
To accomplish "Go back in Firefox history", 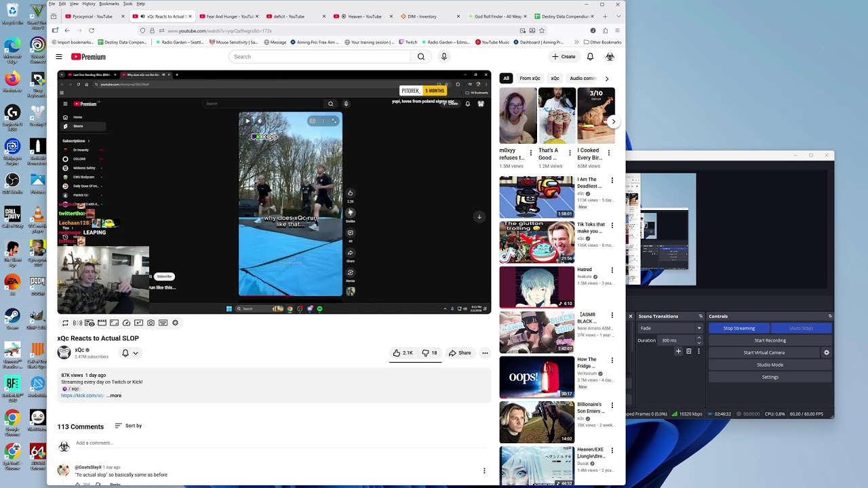I will (67, 30).
